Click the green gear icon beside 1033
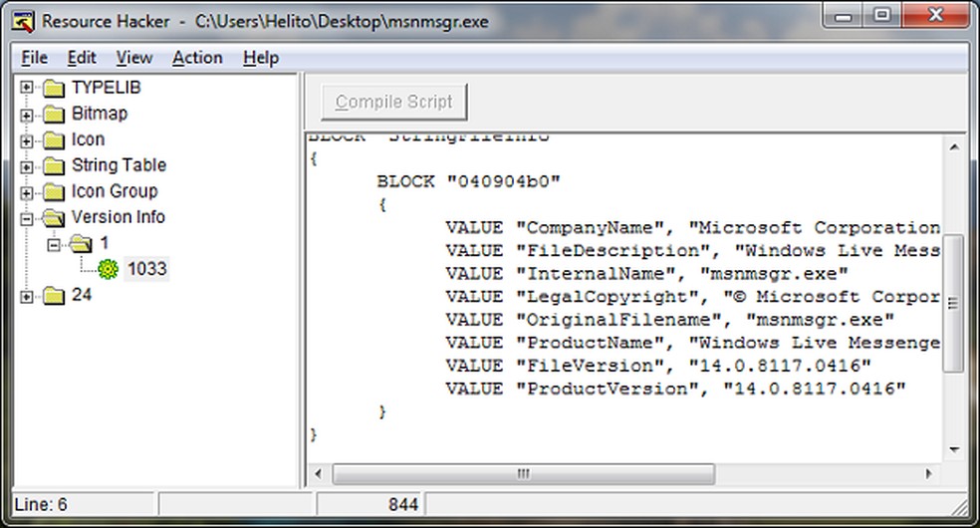This screenshot has width=980, height=528. 108,269
